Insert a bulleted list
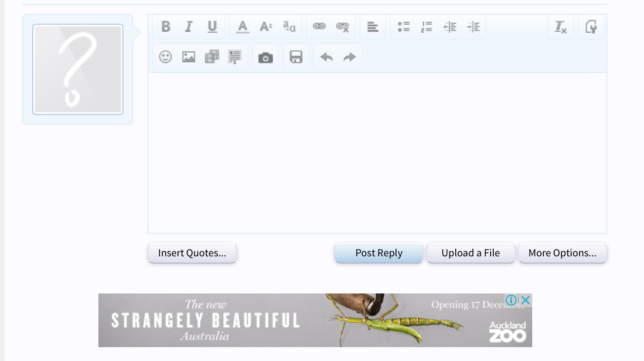This screenshot has height=361, width=644. click(403, 27)
